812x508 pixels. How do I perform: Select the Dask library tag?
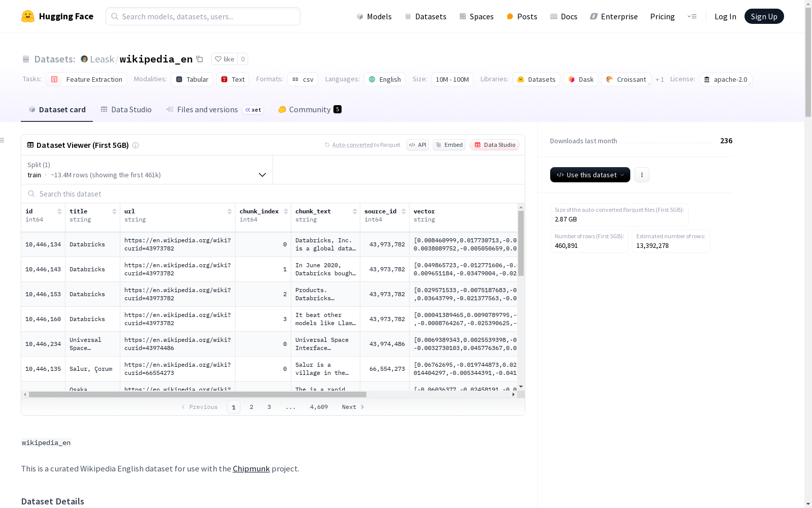pyautogui.click(x=581, y=79)
